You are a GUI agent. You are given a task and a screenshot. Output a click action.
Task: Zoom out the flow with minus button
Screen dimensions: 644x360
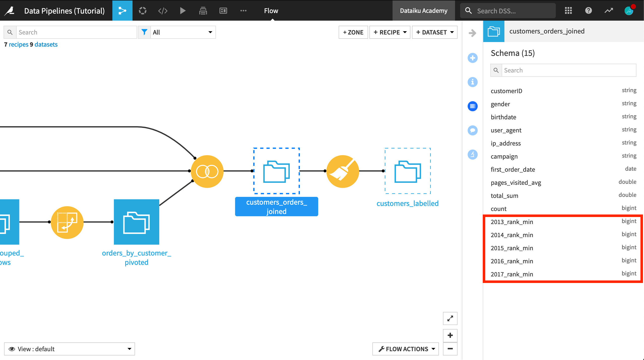coord(450,349)
